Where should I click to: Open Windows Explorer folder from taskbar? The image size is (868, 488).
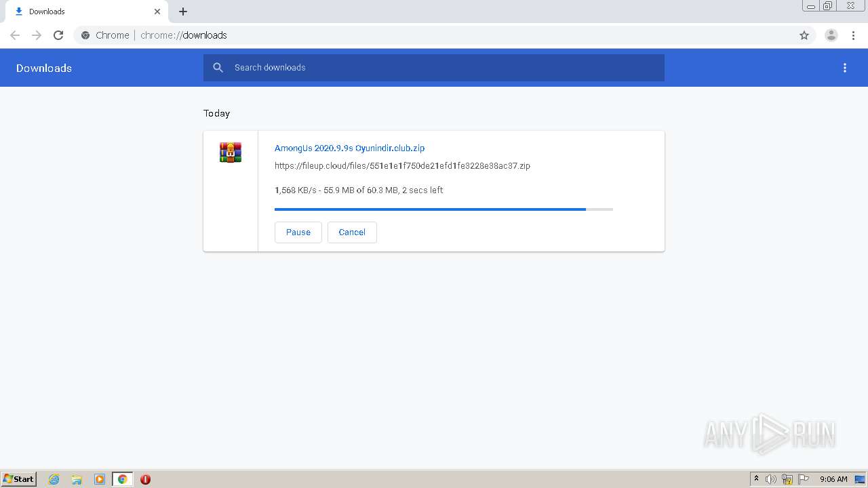[x=77, y=479]
